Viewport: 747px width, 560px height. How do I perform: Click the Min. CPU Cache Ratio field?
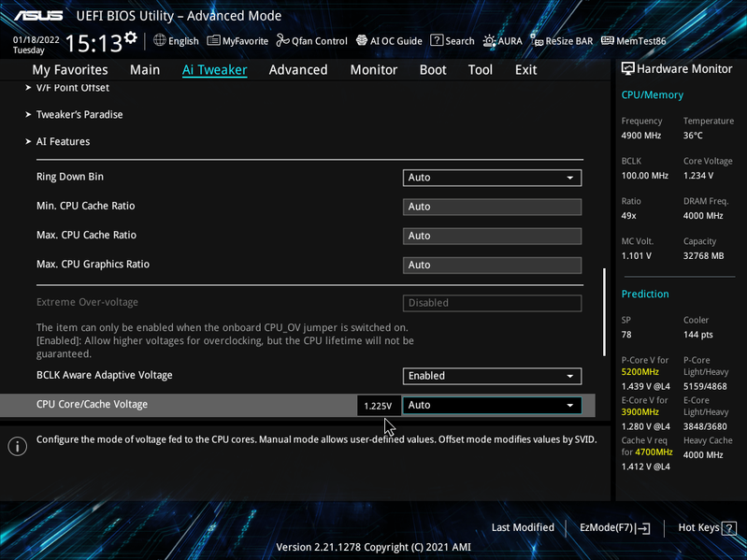pyautogui.click(x=492, y=207)
